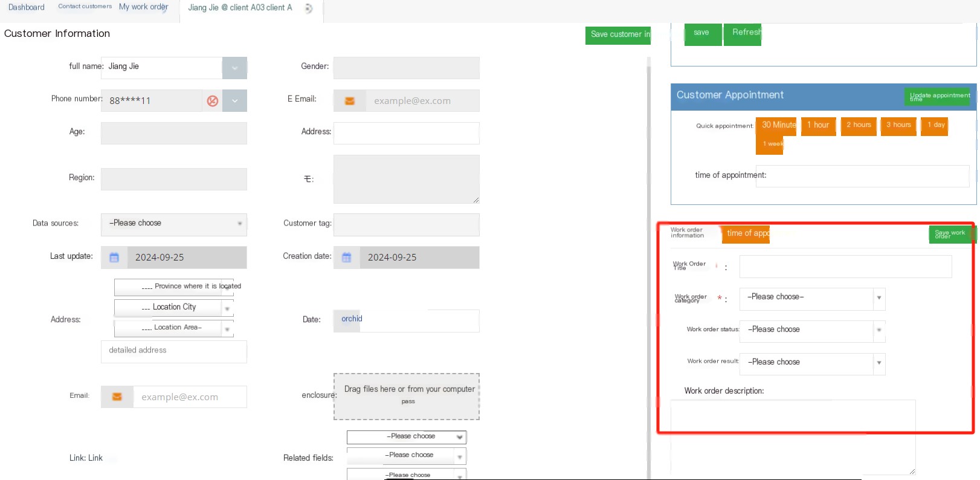Choose 1 week quick appointment
The width and height of the screenshot is (980, 480).
[x=769, y=145]
